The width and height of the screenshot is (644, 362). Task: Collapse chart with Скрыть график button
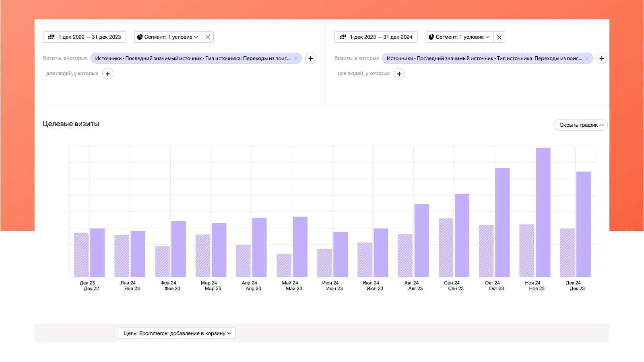(x=581, y=125)
